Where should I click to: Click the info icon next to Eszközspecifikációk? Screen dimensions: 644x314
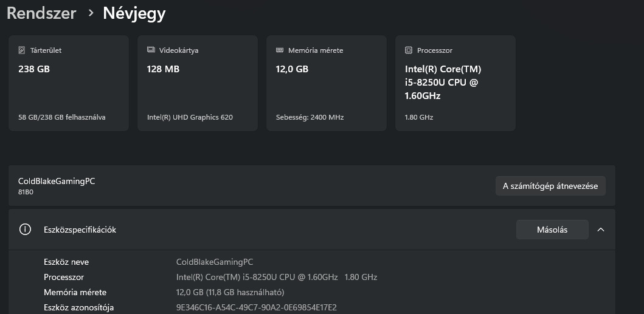click(x=25, y=230)
